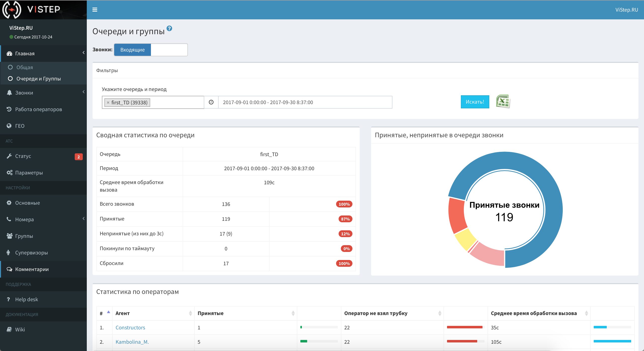
Task: Click the Работа операторов history icon
Action: (9, 109)
